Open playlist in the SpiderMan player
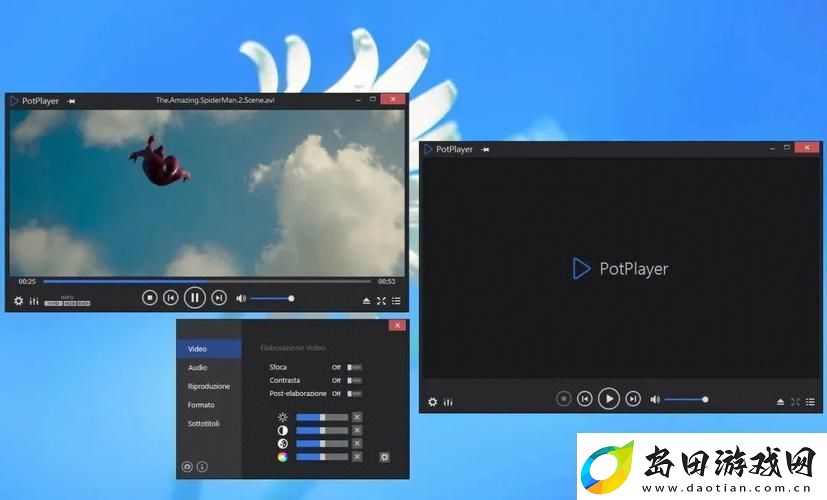The image size is (827, 500). 396,301
